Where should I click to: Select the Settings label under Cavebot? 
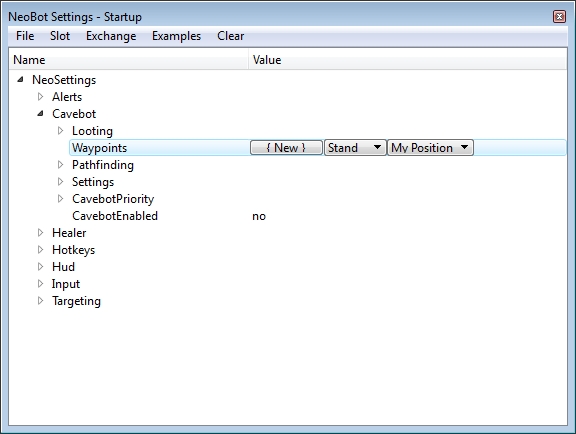click(93, 182)
